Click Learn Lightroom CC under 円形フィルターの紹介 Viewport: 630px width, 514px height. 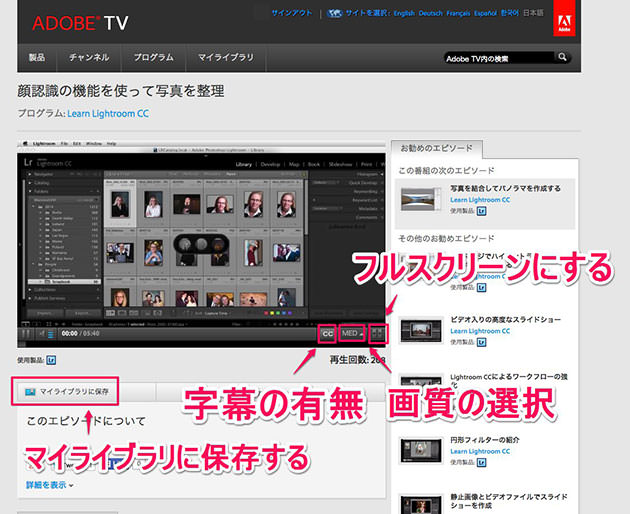pos(480,451)
